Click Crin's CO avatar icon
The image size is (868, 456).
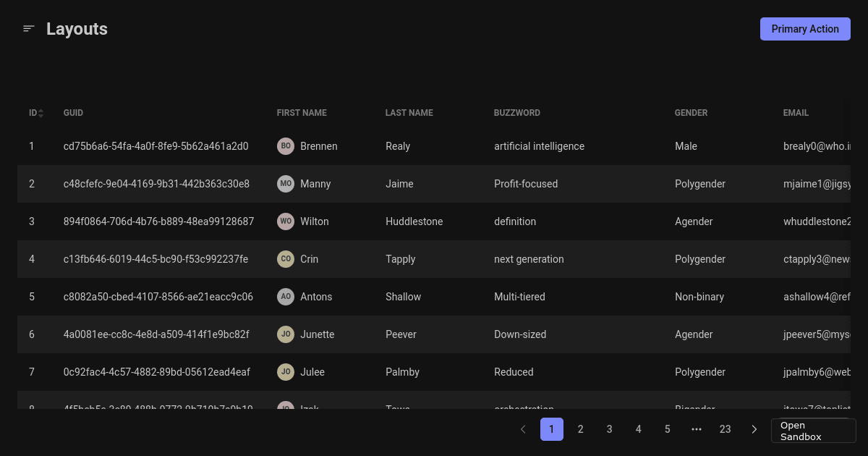286,258
